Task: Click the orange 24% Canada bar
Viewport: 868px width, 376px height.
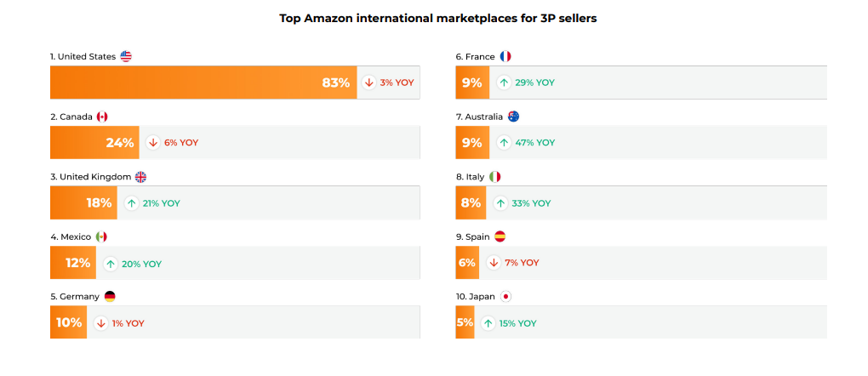Action: point(94,142)
